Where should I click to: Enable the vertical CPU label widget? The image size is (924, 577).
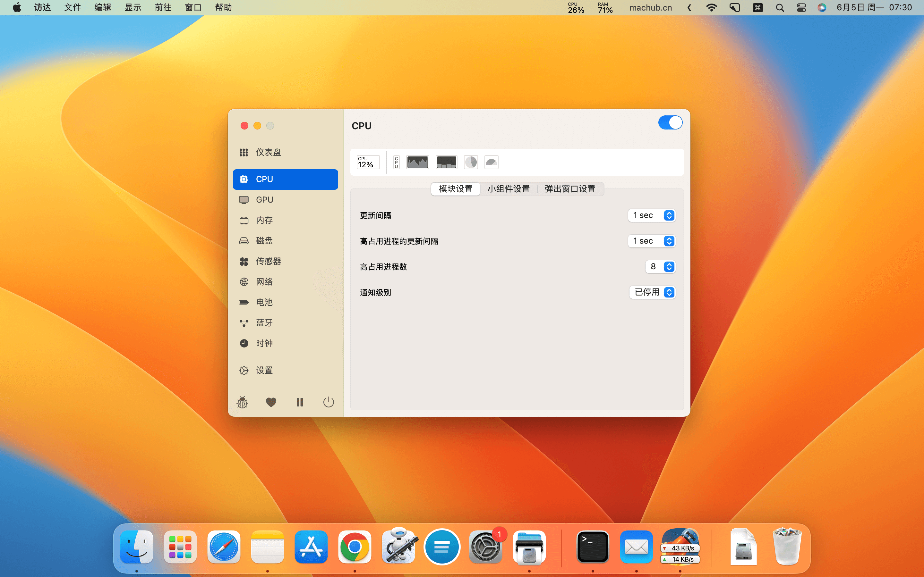tap(396, 162)
